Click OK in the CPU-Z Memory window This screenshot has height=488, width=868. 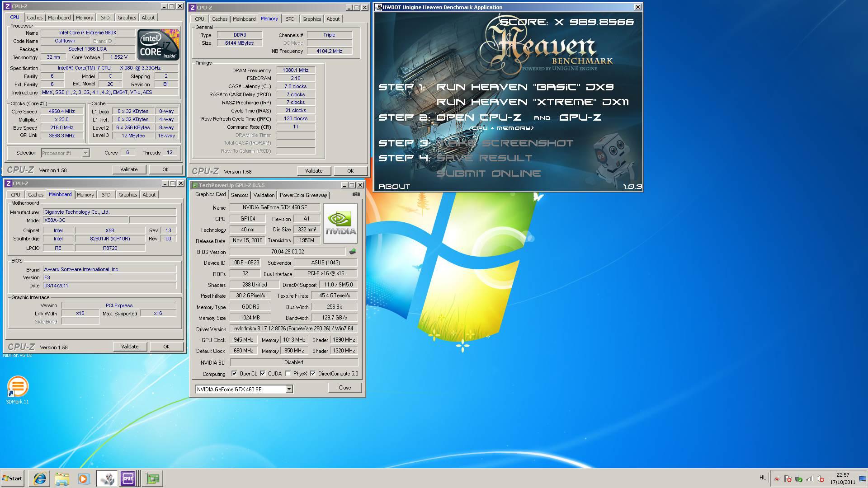click(x=350, y=171)
